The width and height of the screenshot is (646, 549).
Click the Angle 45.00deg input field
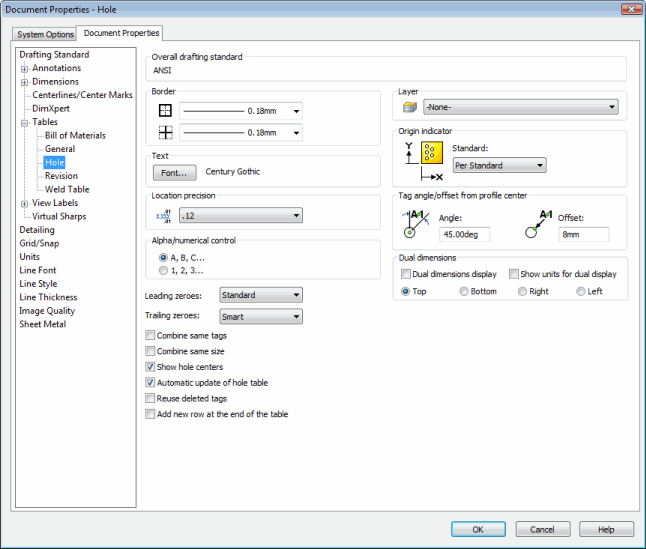click(x=464, y=234)
